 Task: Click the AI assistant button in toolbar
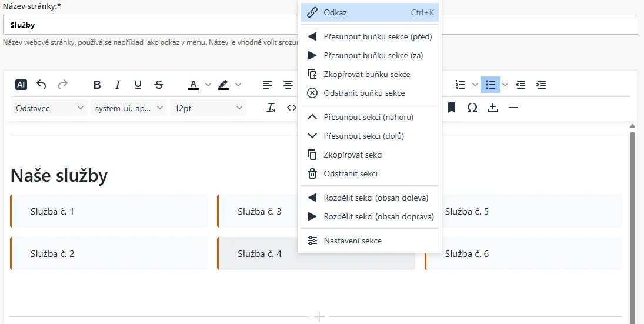click(21, 85)
